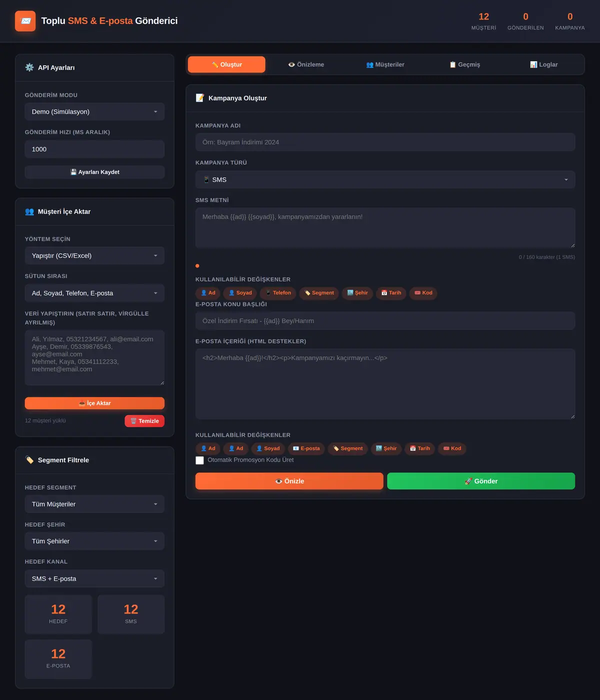Image resolution: width=600 pixels, height=700 pixels.
Task: Click the E-POSTA count card
Action: (58, 659)
